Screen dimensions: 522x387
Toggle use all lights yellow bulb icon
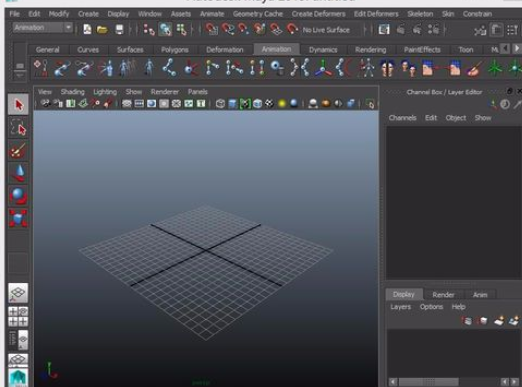pyautogui.click(x=282, y=104)
